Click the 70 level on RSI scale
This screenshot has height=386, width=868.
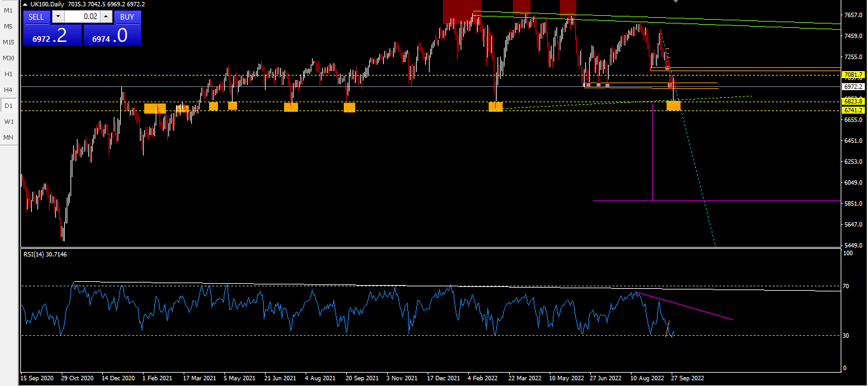[x=846, y=286]
